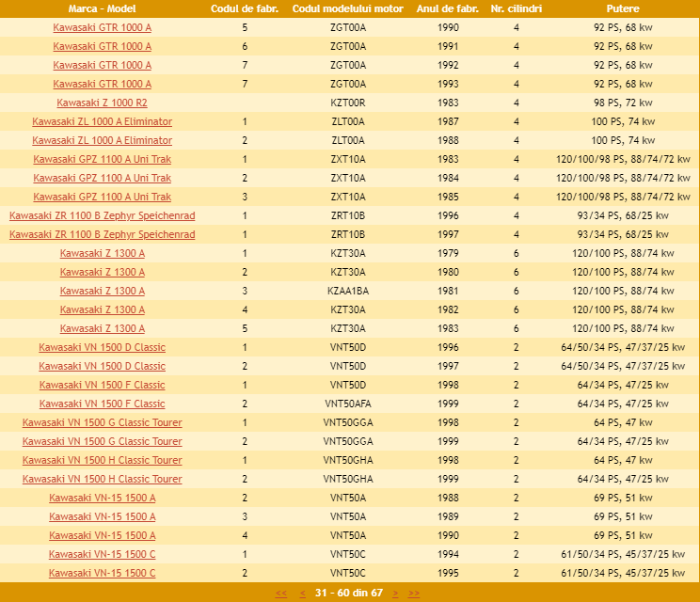Go to next page with > link

click(395, 593)
